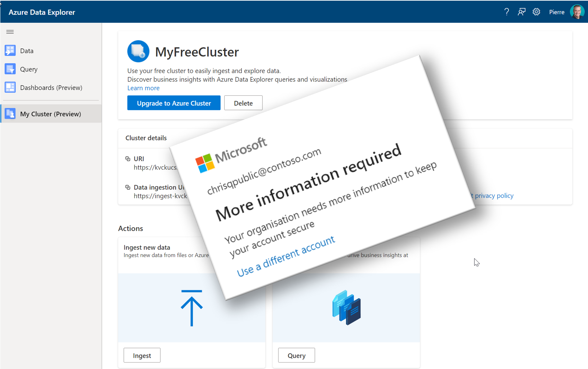588x369 pixels.
Task: Click the chrisqpublic@contoso.com account text
Action: point(264,171)
